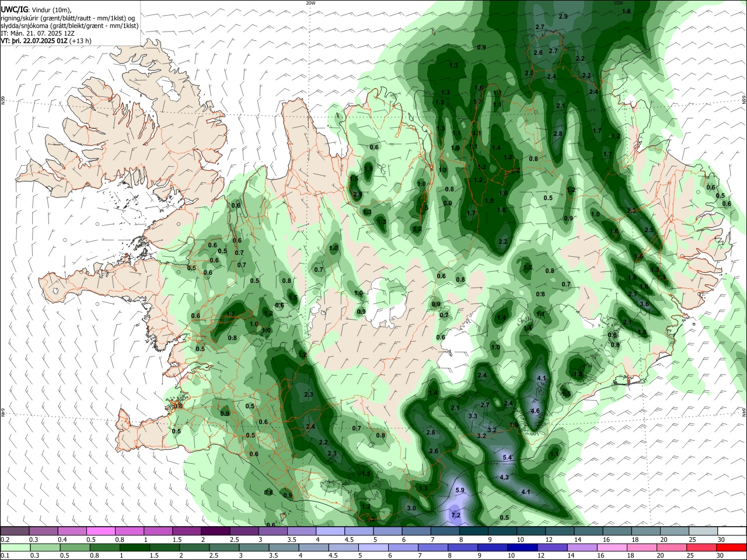Click the deep navy blue swatch in bottom legend row

(523, 547)
